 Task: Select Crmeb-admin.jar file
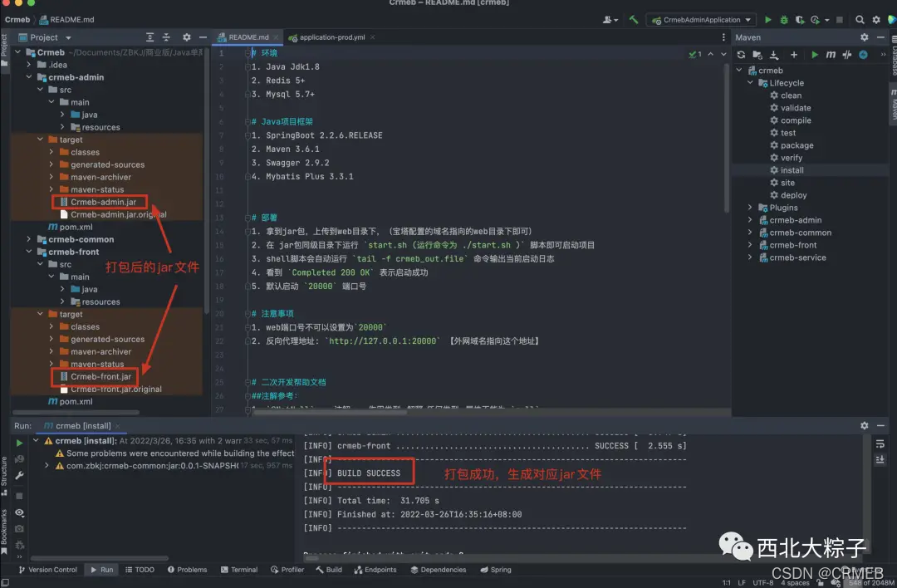pos(103,202)
